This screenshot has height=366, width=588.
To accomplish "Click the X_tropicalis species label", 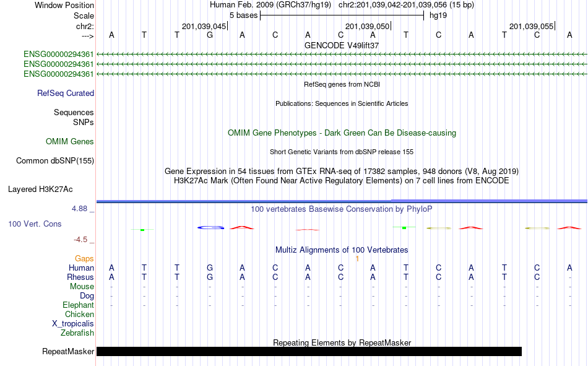I will coord(73,324).
